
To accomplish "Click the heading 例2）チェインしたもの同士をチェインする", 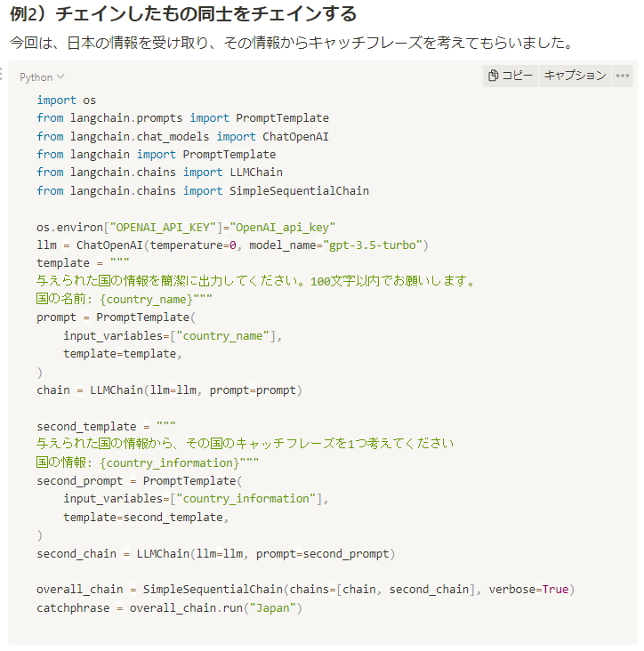I will tap(182, 14).
